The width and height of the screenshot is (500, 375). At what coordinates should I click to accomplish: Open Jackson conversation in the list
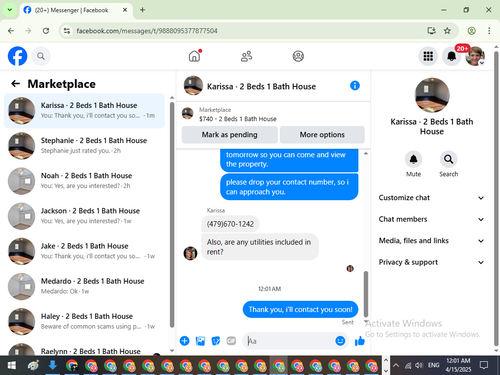(x=84, y=216)
